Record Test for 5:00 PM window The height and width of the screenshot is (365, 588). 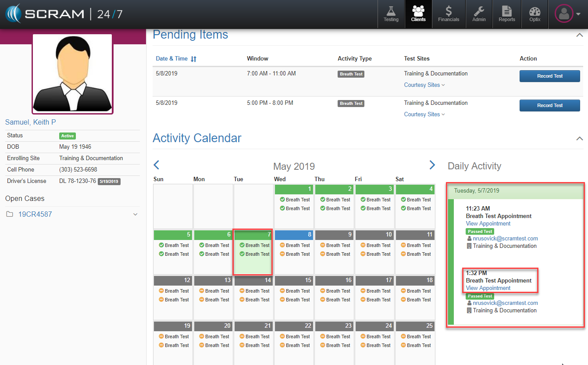pos(549,105)
